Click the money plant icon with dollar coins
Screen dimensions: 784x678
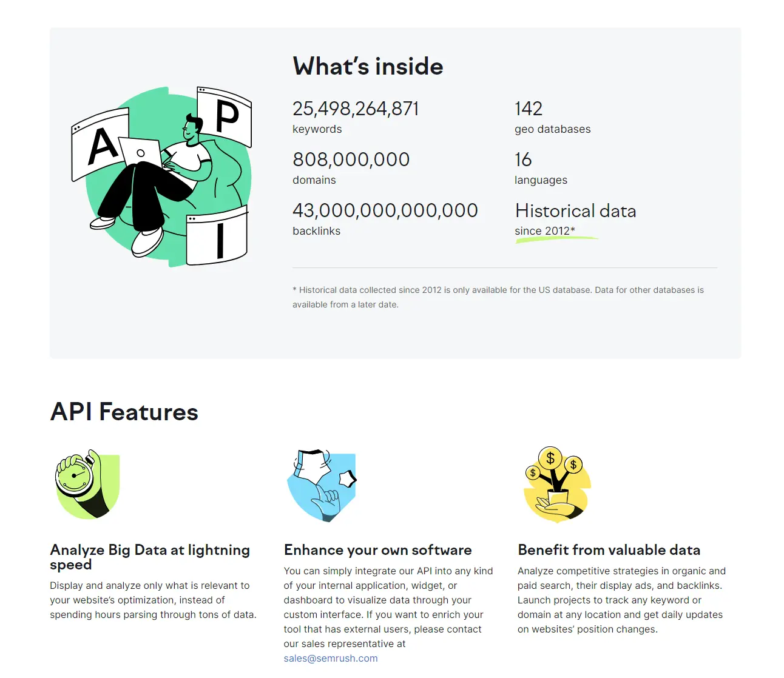pos(557,485)
